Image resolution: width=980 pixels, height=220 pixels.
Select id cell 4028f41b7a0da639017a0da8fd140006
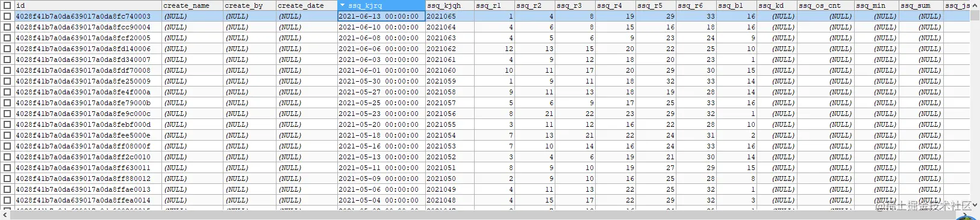click(x=88, y=49)
